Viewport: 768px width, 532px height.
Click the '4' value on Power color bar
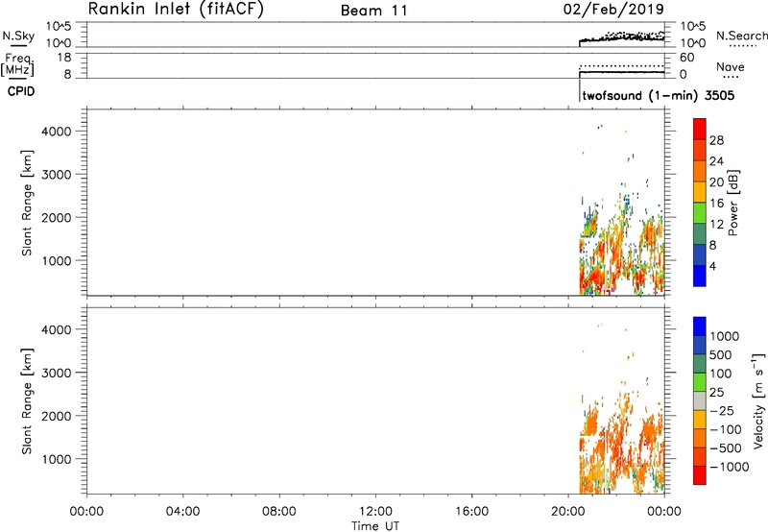click(x=712, y=266)
